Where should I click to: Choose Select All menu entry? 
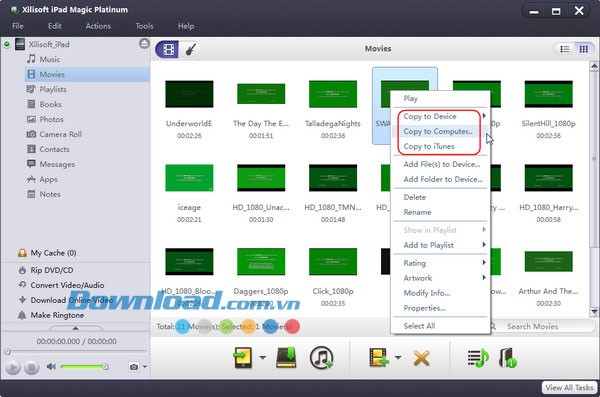coord(440,326)
